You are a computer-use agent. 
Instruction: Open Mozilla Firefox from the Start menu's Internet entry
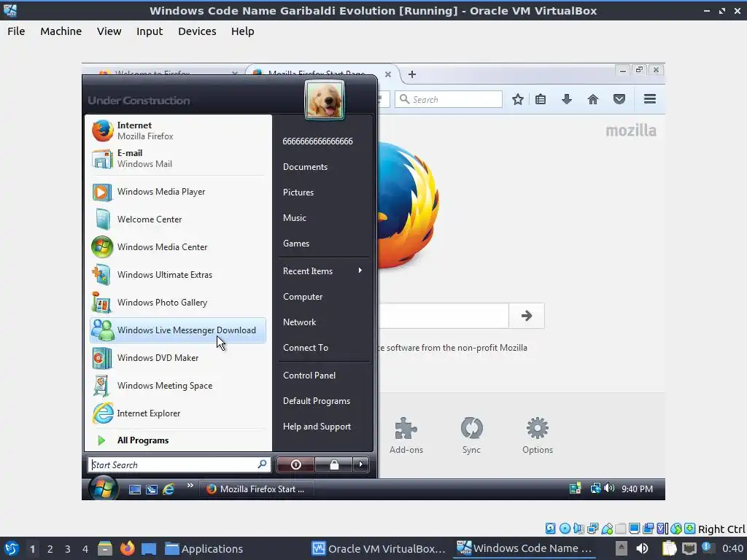178,131
